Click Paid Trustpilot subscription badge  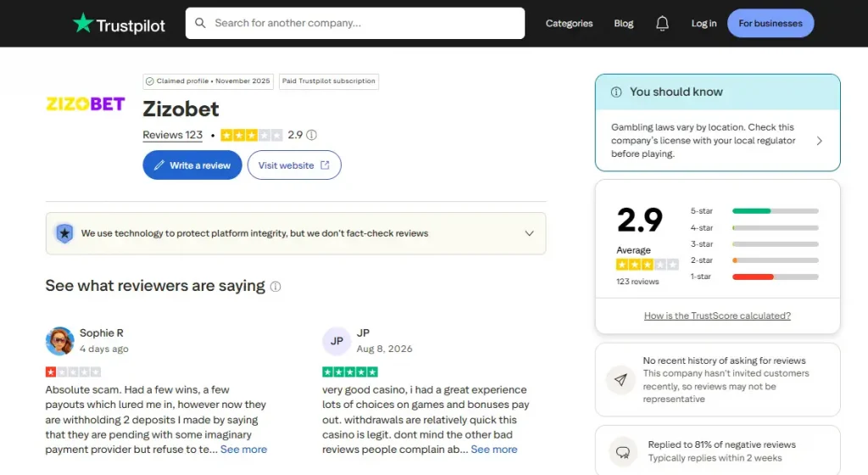(329, 81)
